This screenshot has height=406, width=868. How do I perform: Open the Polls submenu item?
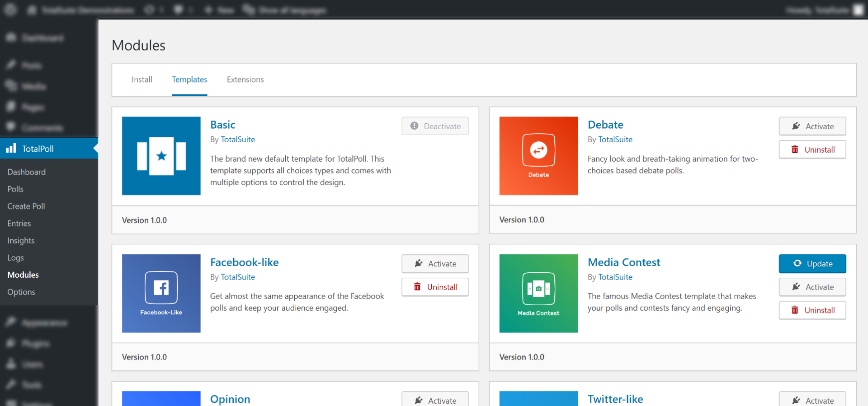15,189
